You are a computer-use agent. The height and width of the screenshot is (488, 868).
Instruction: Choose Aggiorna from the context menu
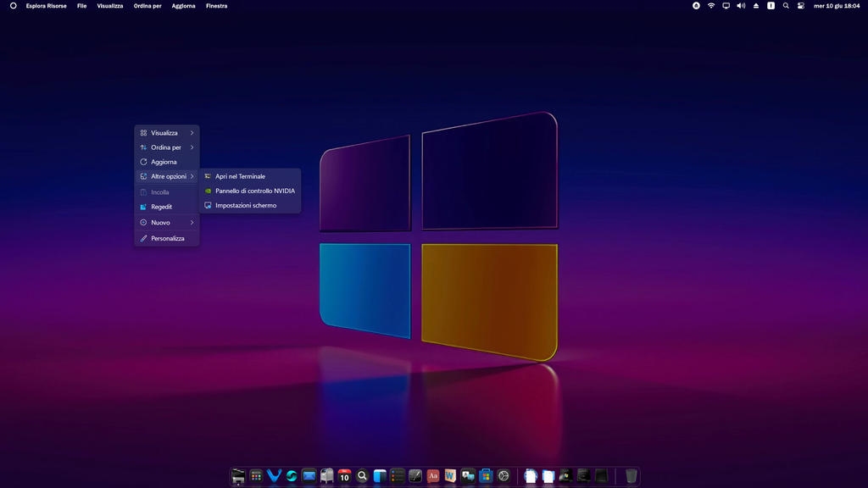coord(167,162)
